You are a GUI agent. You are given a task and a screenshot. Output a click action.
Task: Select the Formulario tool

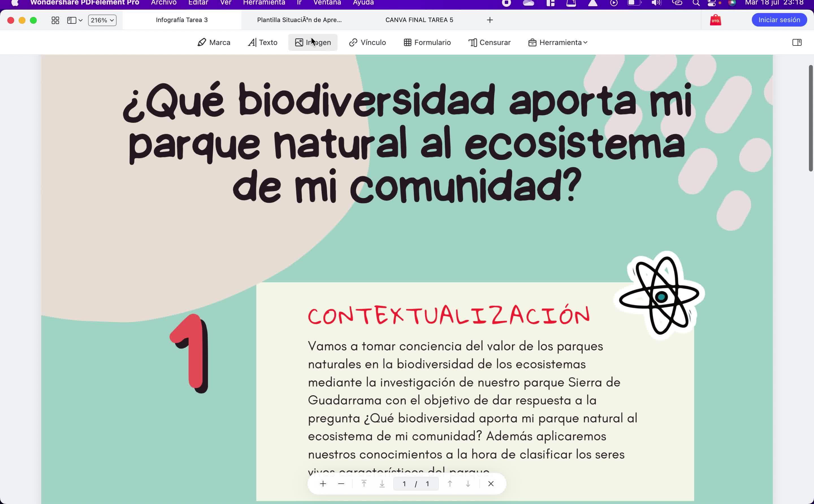pyautogui.click(x=427, y=42)
